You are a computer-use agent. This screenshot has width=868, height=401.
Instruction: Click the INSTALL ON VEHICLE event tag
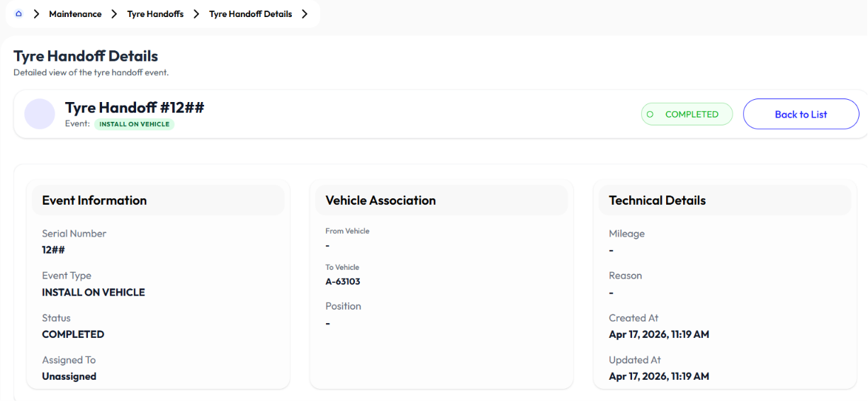click(134, 124)
